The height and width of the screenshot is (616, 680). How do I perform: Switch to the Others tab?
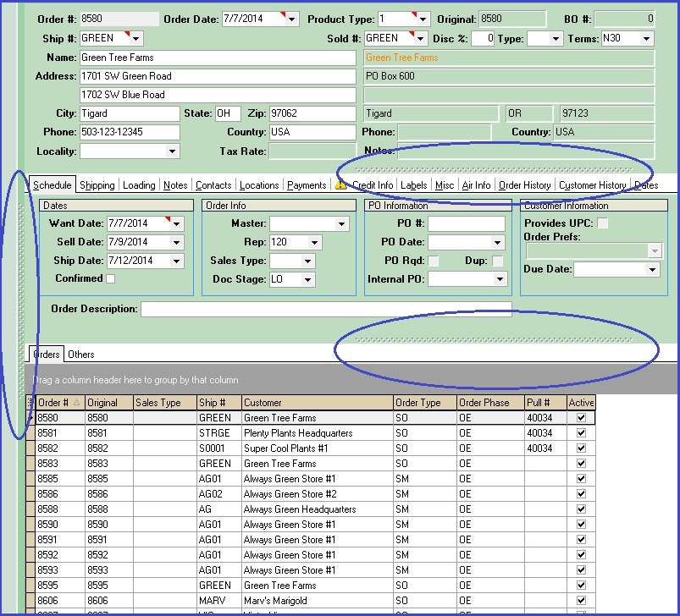[80, 355]
